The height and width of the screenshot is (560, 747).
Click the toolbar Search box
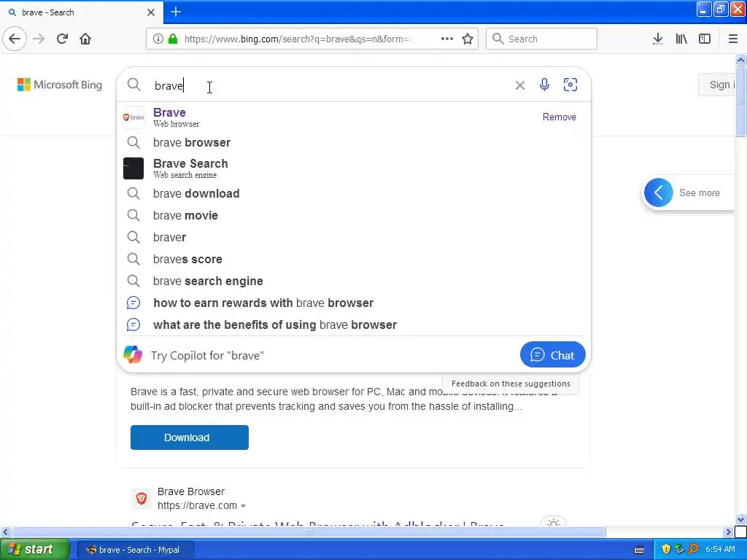click(x=542, y=39)
